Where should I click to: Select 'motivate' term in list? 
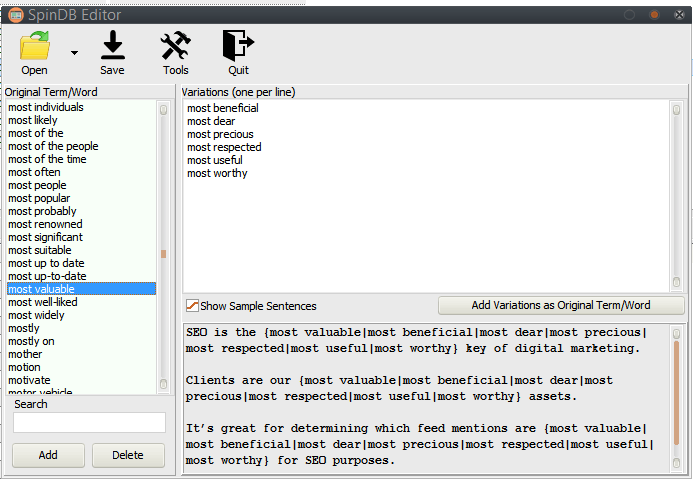coord(81,380)
